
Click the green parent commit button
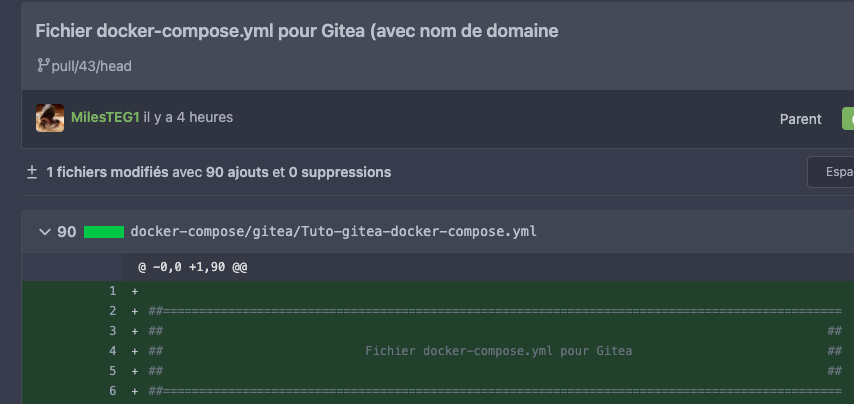tap(847, 119)
